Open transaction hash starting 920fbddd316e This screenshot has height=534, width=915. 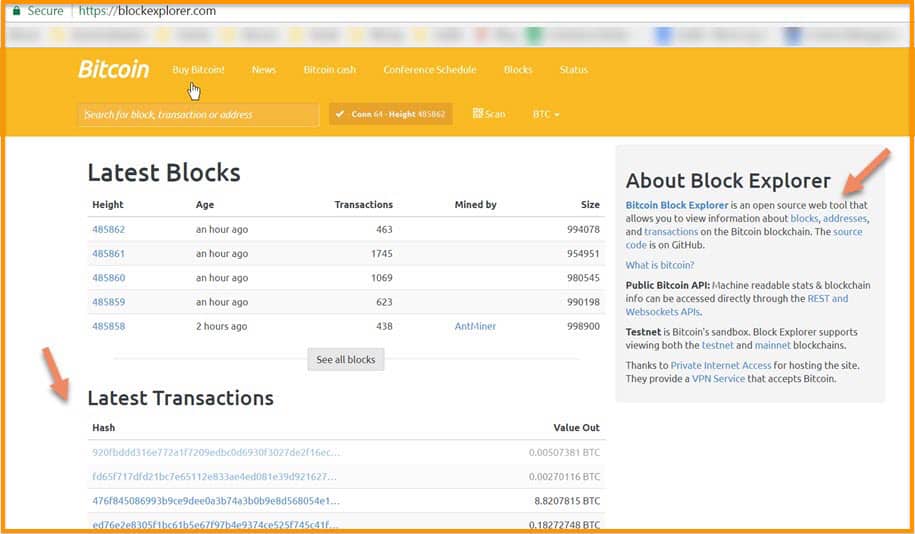click(x=216, y=452)
